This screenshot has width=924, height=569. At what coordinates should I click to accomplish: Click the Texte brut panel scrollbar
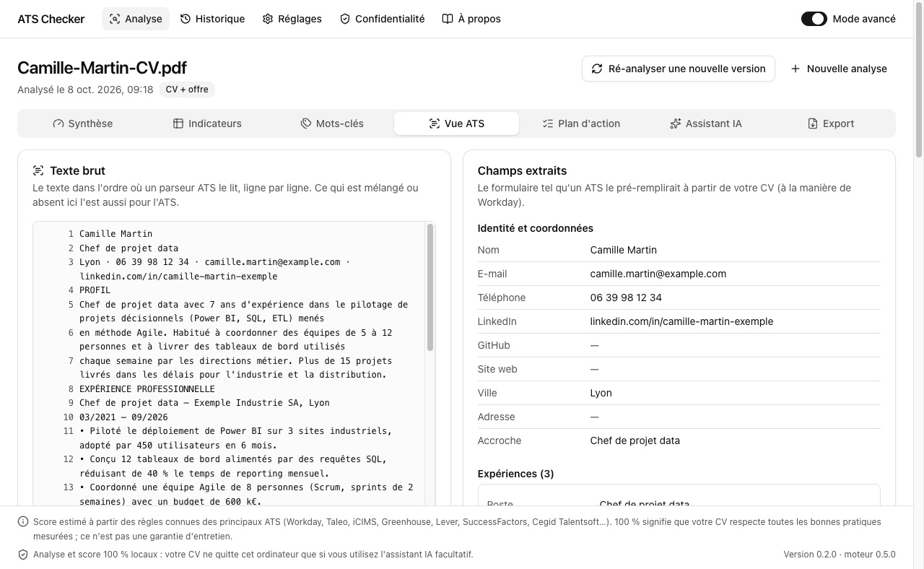[x=430, y=287]
